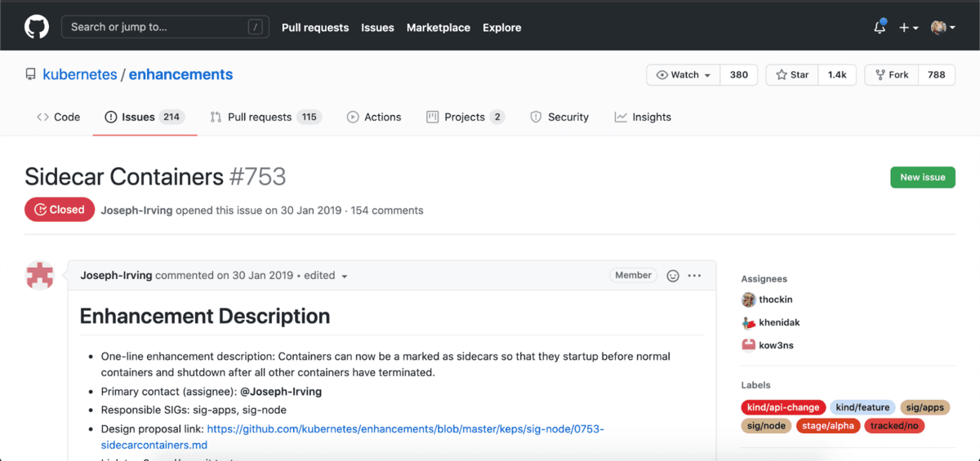
Task: Click the Member badge on comment
Action: [634, 275]
